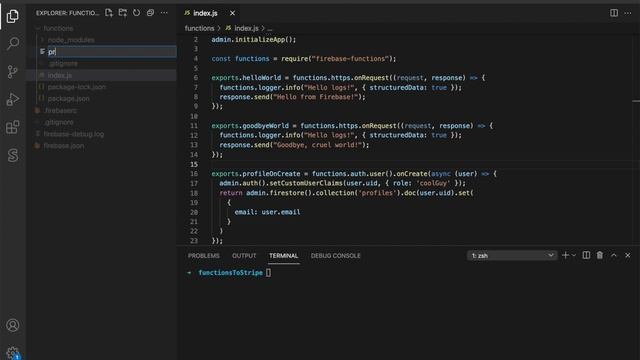
Task: Click New File icon in Explorer header
Action: click(x=109, y=13)
